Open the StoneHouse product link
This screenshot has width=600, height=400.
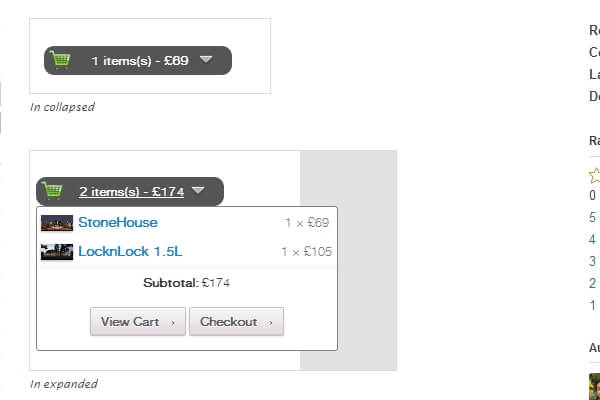(x=118, y=222)
